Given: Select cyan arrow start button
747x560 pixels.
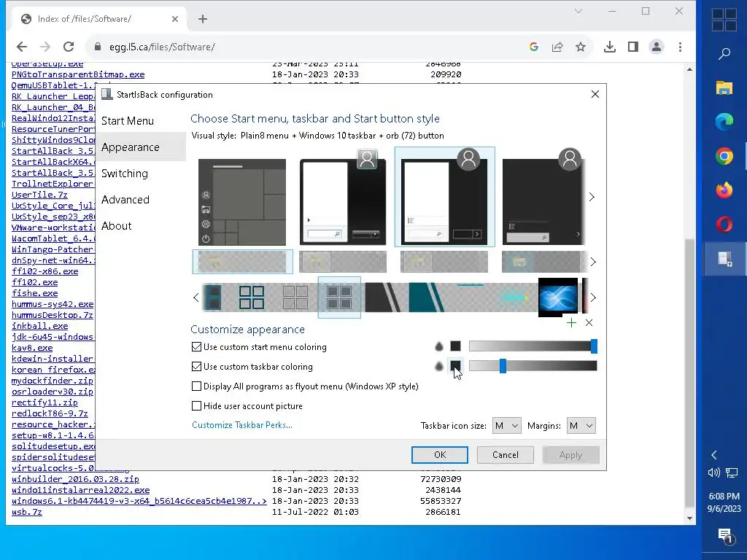Looking at the screenshot, I should 514,297.
